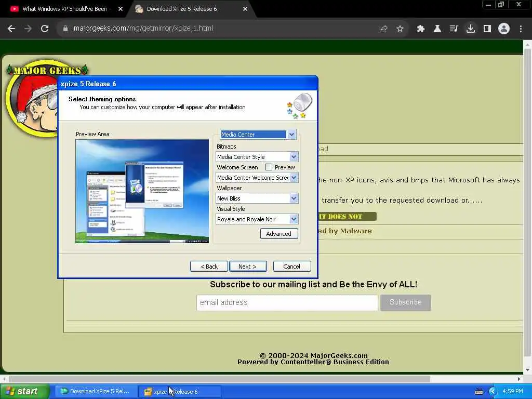Click vertical scrollbar down arrow

click(527, 369)
